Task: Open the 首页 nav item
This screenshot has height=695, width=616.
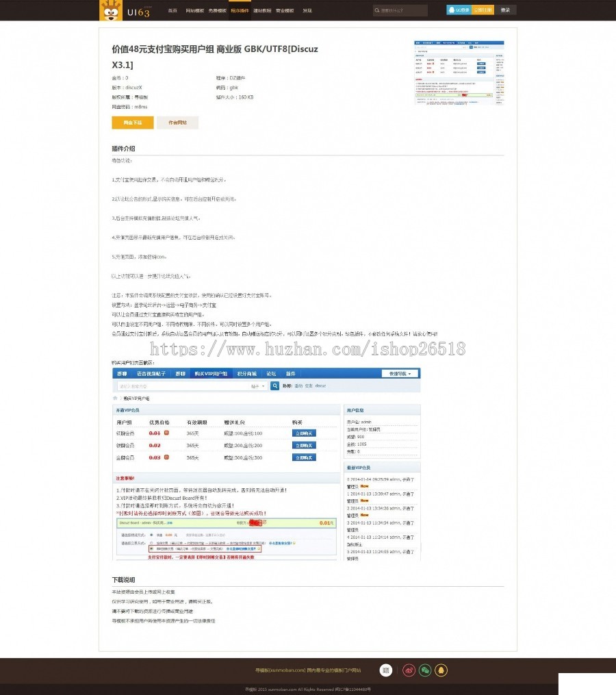Action: (172, 11)
